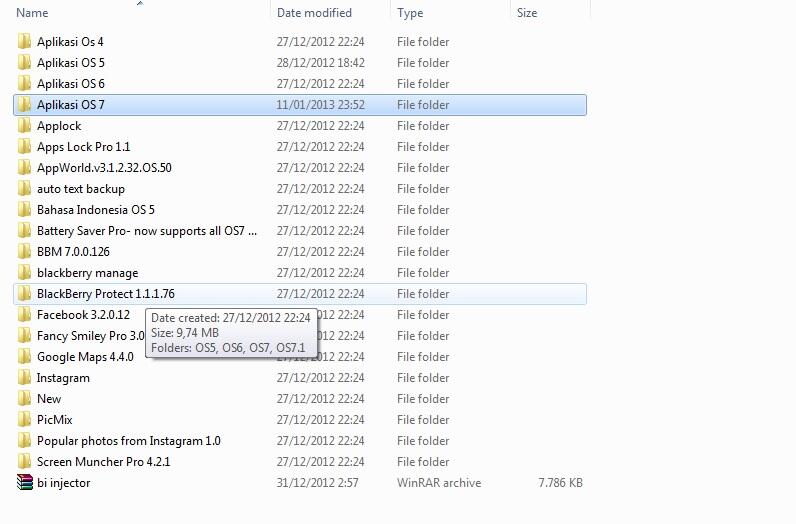Select the 'PicMix' name text

54,420
